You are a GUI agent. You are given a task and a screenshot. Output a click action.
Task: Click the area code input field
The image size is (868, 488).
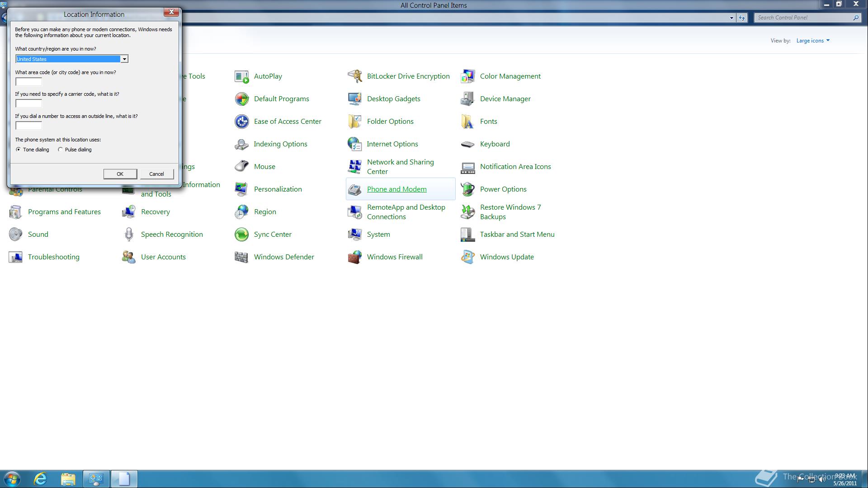pyautogui.click(x=28, y=82)
